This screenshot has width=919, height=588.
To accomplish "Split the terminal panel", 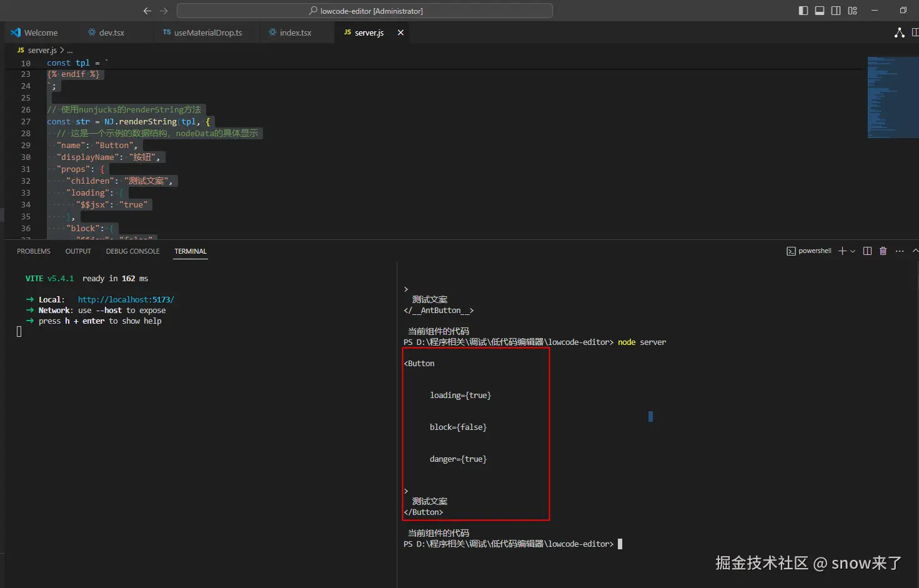I will 867,251.
